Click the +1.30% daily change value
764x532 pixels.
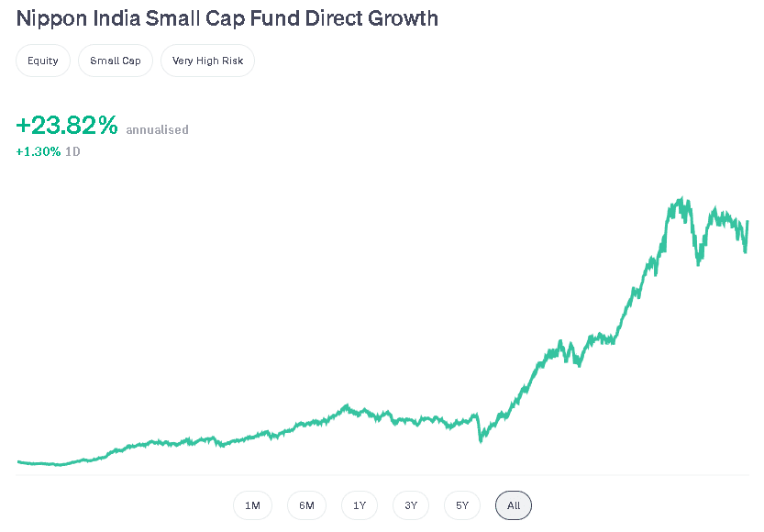tap(39, 151)
